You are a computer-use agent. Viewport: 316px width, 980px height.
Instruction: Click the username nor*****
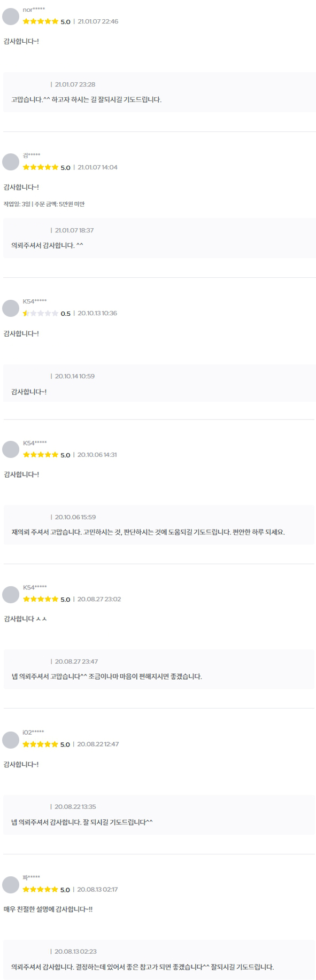[x=34, y=10]
